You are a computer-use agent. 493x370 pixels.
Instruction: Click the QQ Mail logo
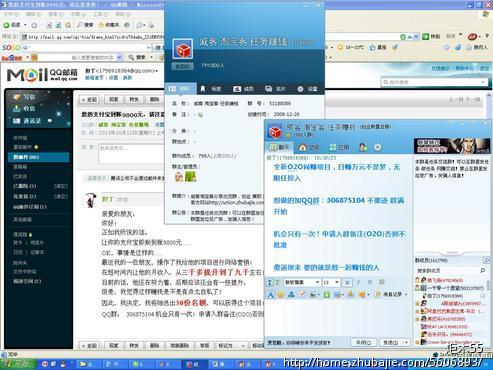(x=42, y=75)
